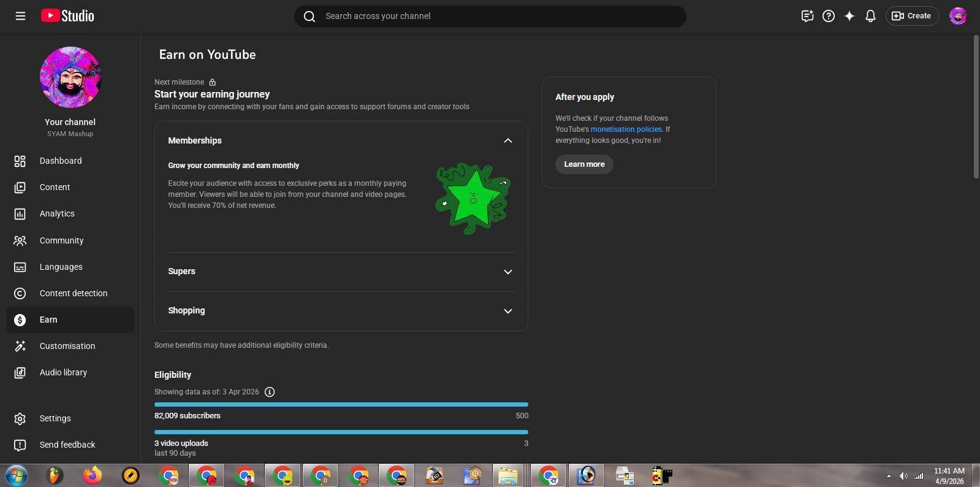Click the Create button
This screenshot has height=487, width=980.
tap(911, 16)
